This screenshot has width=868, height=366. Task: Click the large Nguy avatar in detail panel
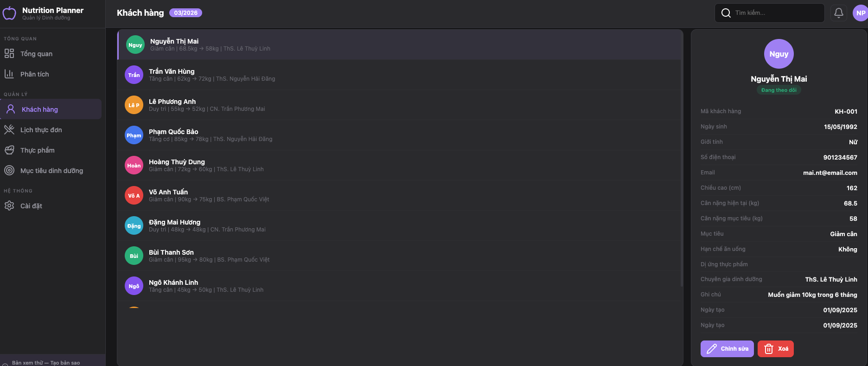pos(779,54)
